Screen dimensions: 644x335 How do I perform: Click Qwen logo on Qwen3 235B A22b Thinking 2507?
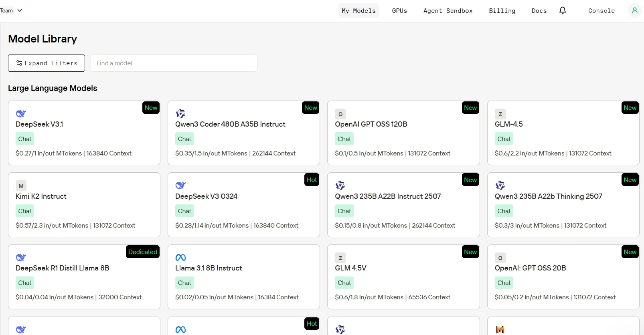point(500,185)
